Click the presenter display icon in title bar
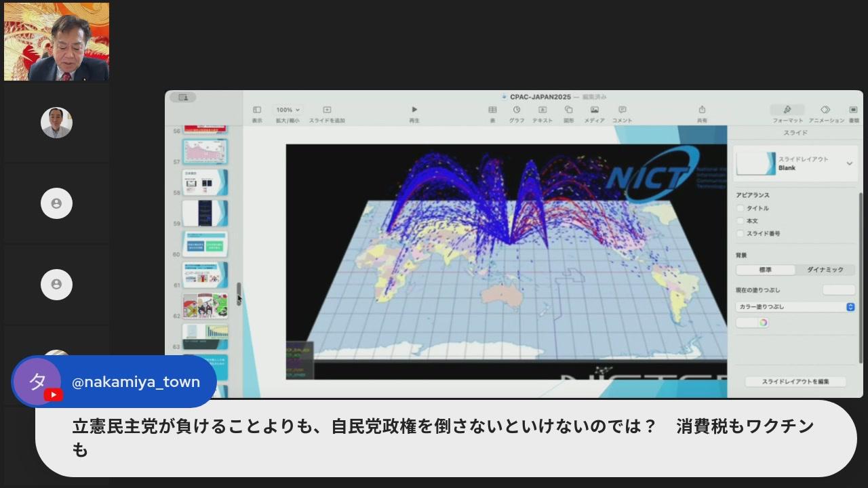868x488 pixels. pyautogui.click(x=183, y=98)
